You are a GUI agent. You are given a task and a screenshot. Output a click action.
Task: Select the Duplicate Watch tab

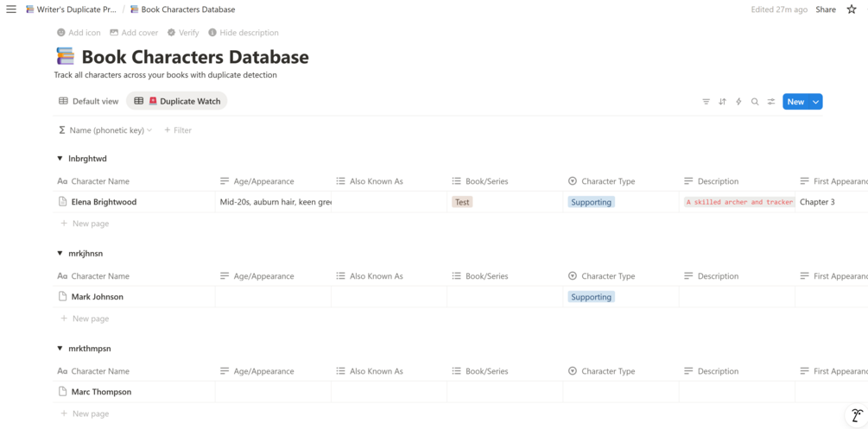(177, 101)
